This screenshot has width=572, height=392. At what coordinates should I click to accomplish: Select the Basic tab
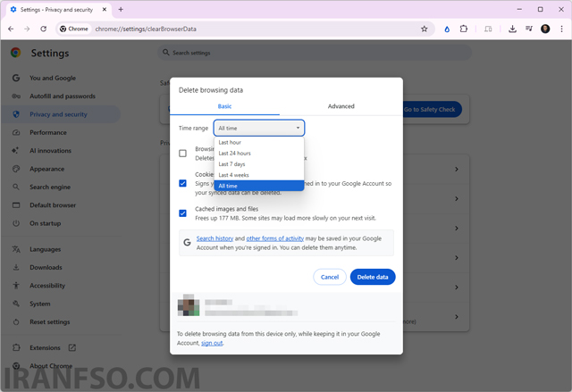tap(224, 106)
